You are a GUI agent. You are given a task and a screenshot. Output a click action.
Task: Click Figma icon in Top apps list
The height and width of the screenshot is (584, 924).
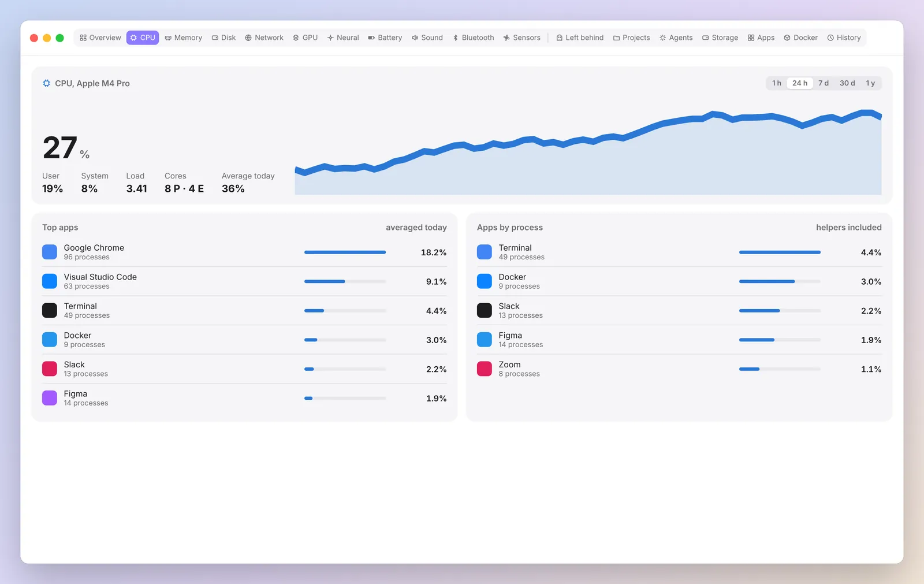click(50, 398)
